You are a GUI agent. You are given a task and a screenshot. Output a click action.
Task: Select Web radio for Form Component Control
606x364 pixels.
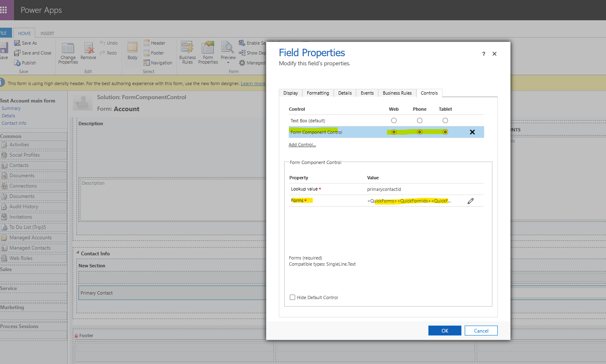point(394,132)
